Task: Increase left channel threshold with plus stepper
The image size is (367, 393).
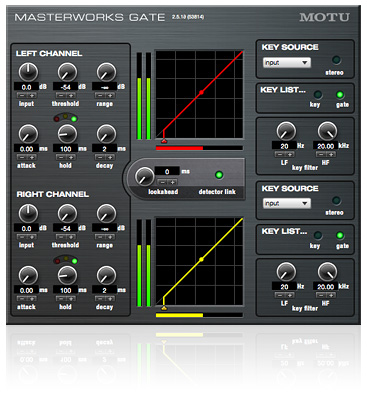Action: (x=71, y=95)
